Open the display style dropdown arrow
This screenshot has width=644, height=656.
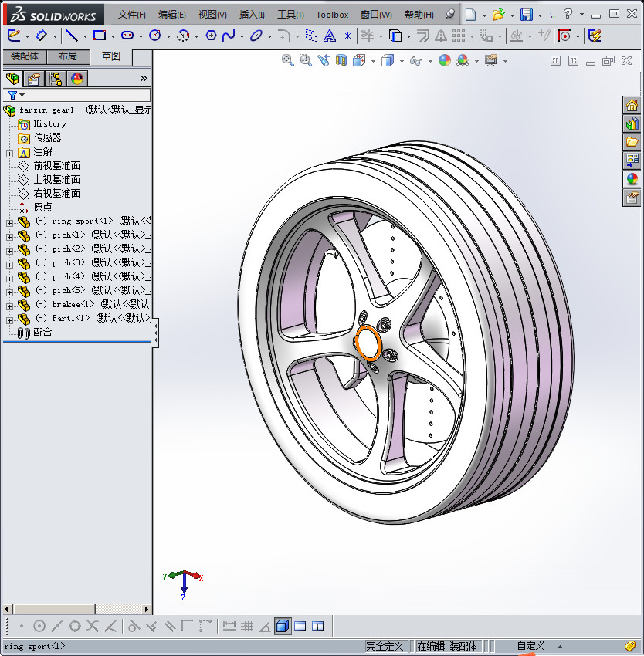pyautogui.click(x=401, y=61)
